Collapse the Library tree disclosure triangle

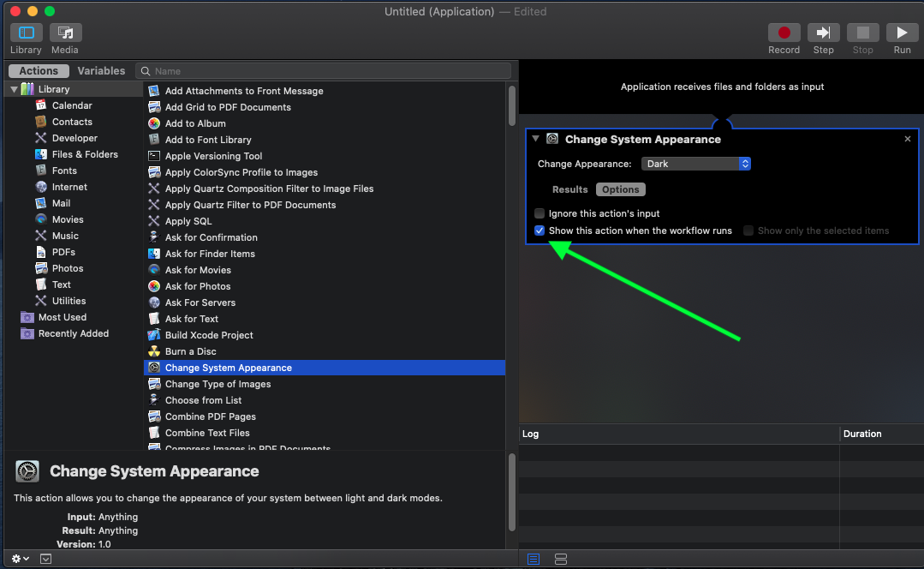pos(15,89)
